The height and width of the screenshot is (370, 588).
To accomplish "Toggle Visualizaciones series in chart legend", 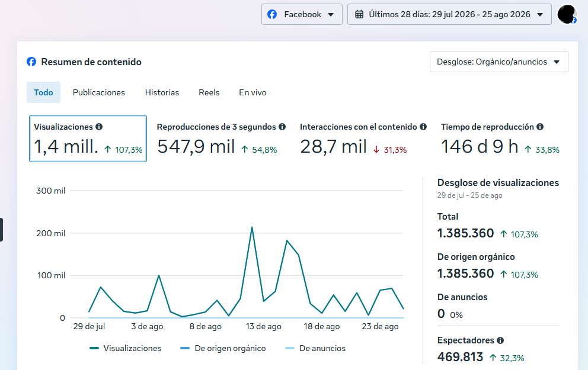I will point(126,348).
